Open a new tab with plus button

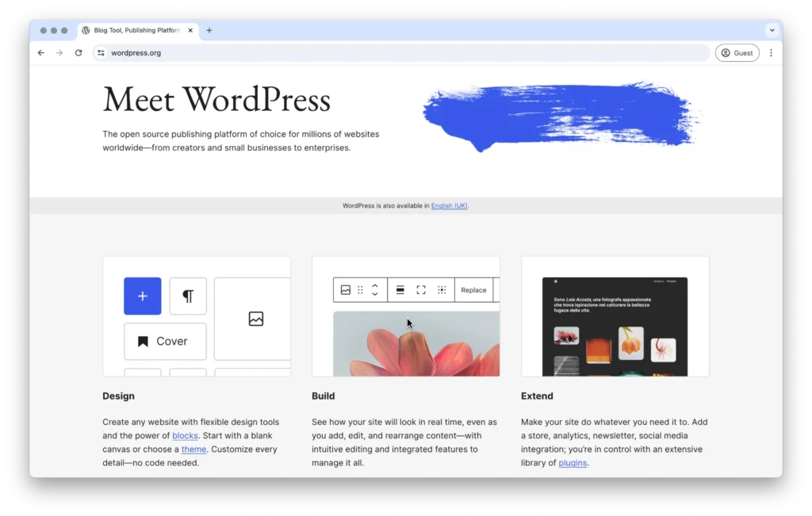pyautogui.click(x=209, y=31)
